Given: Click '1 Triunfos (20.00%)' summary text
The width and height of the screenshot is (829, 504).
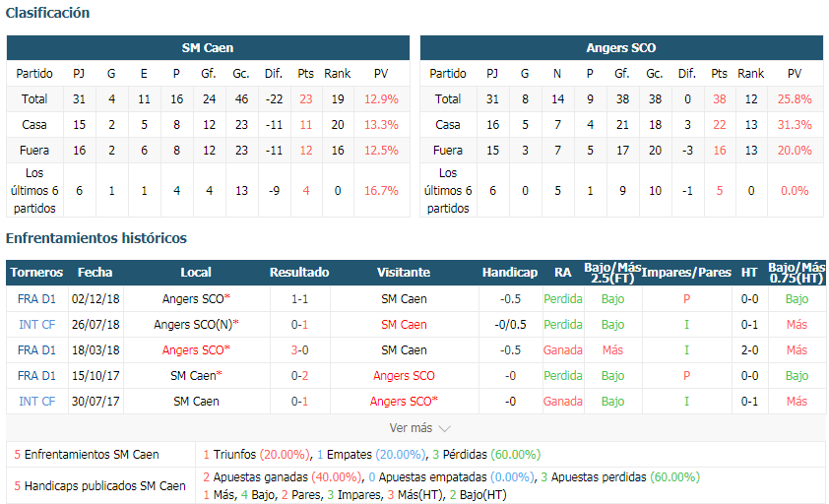Looking at the screenshot, I should 256,454.
